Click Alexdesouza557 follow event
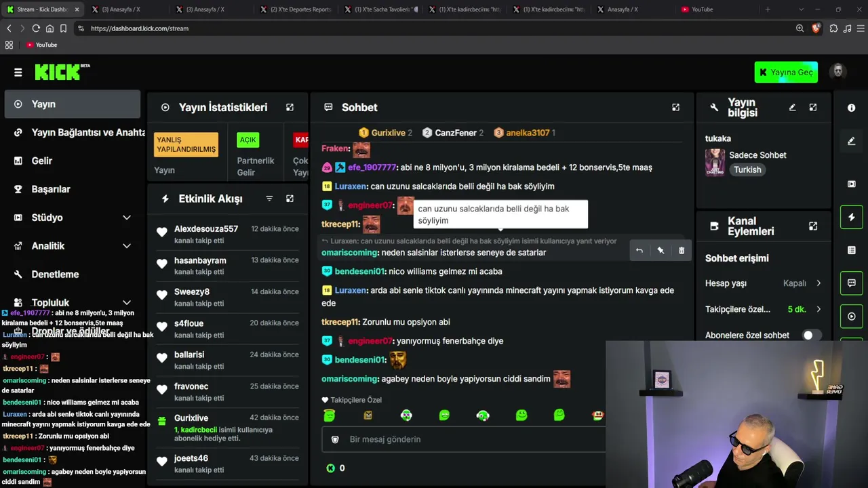The height and width of the screenshot is (488, 868). pyautogui.click(x=228, y=234)
